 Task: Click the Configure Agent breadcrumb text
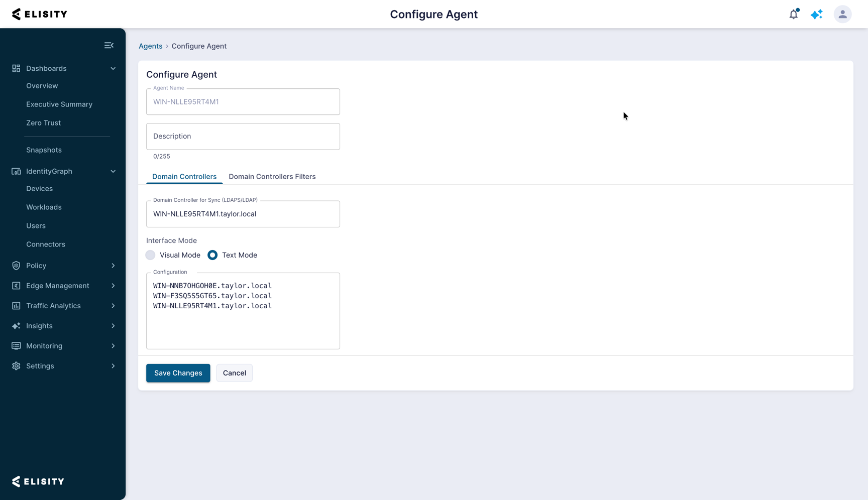(199, 46)
